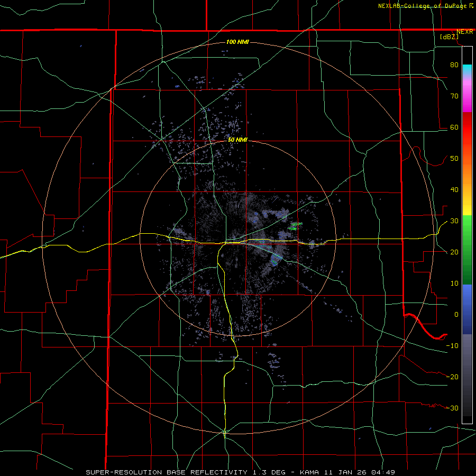Click the 80 value on the dBZ scale
Screen dimensions: 476x476
(x=454, y=65)
